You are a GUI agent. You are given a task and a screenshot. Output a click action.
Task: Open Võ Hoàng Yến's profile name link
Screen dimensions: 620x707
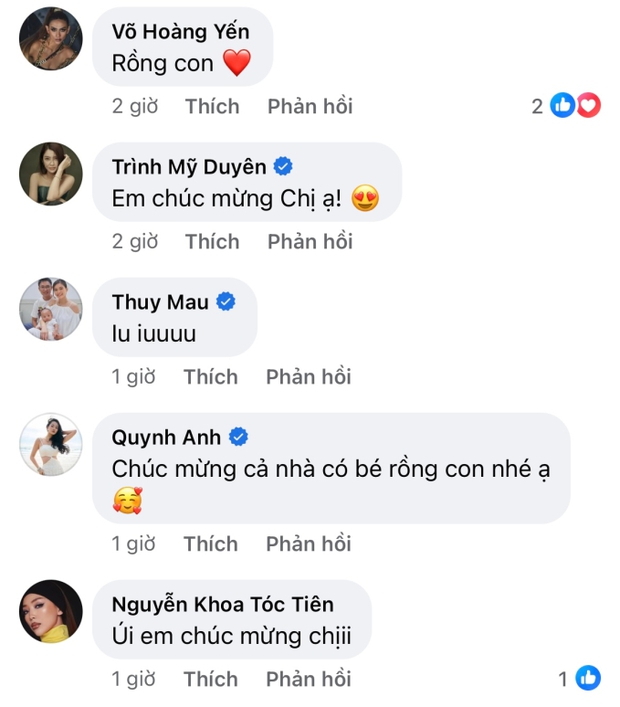point(178,32)
